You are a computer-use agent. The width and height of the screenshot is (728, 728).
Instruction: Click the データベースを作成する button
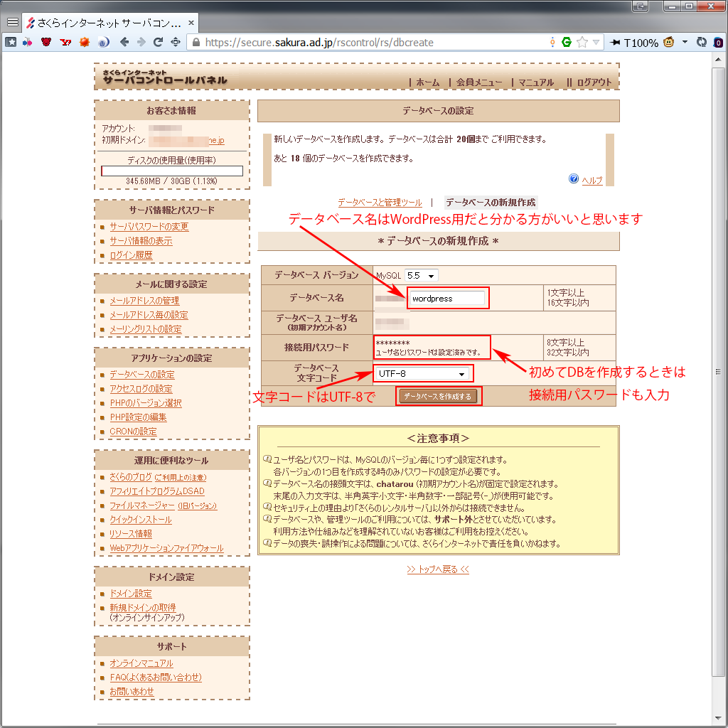[438, 396]
